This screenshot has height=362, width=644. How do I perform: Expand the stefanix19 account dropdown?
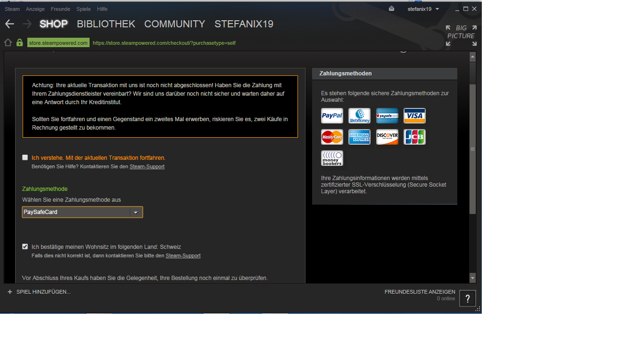(423, 9)
